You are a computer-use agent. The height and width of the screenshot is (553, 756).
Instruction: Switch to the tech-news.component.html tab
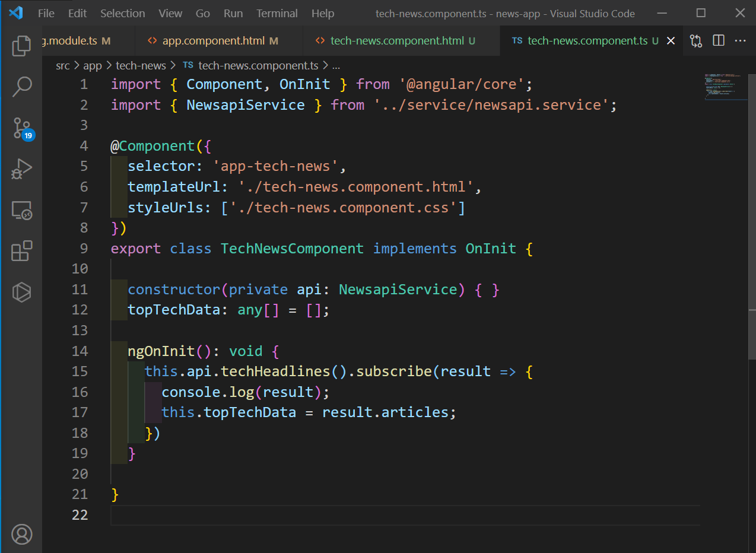point(401,41)
